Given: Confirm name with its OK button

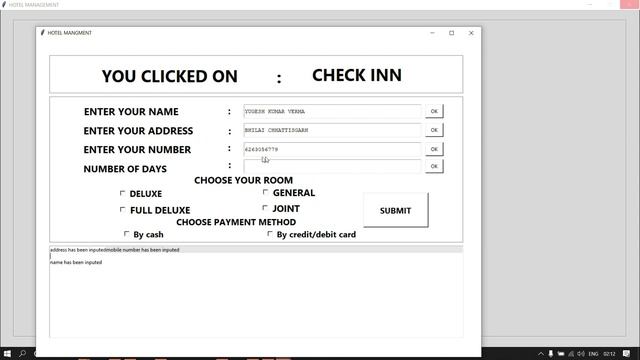Looking at the screenshot, I should (434, 111).
